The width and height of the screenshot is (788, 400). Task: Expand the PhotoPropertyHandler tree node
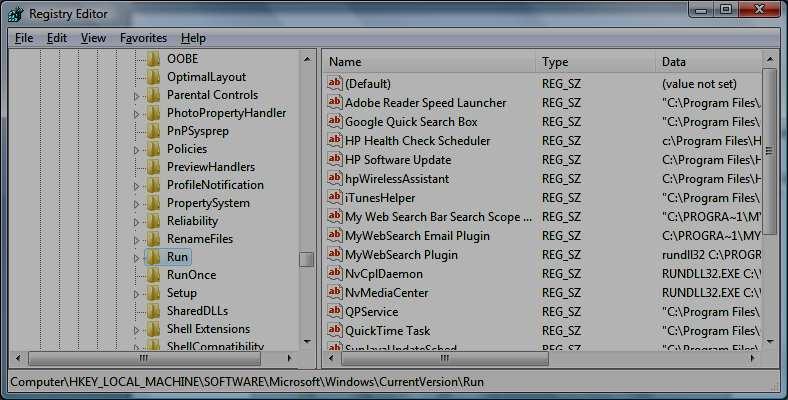tap(137, 114)
